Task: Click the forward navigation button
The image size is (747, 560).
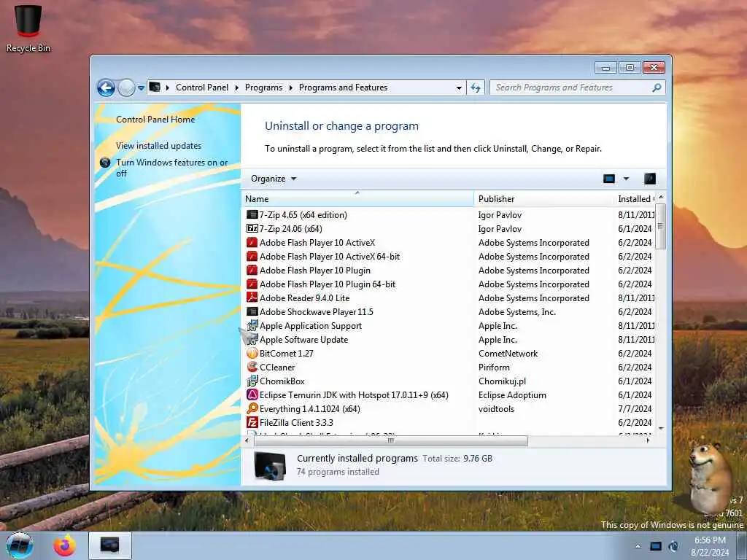Action: point(126,87)
